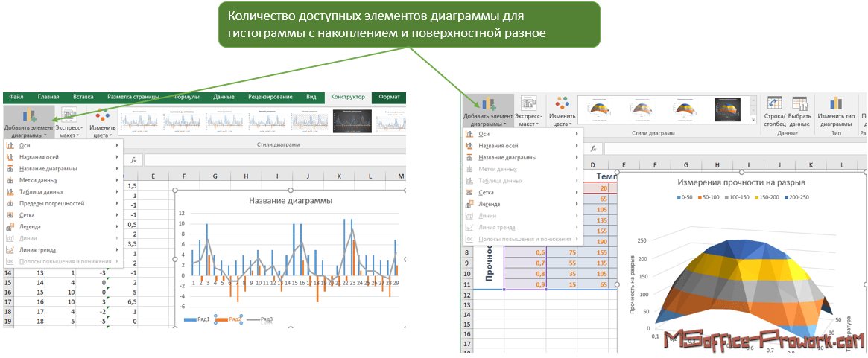Click Названия осей icon in left window menu
Screen dimensions: 868x358
click(x=10, y=157)
